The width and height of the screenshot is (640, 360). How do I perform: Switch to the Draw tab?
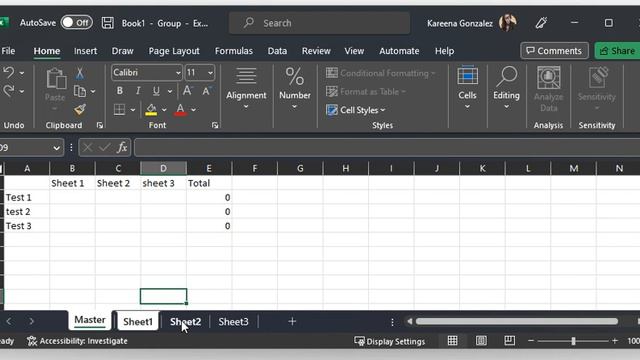(x=122, y=51)
